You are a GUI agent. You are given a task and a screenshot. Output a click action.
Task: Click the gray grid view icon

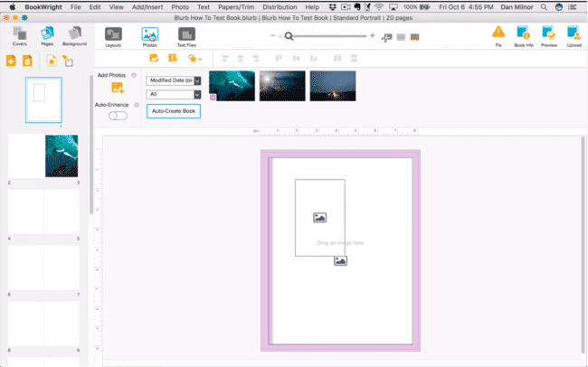(401, 37)
